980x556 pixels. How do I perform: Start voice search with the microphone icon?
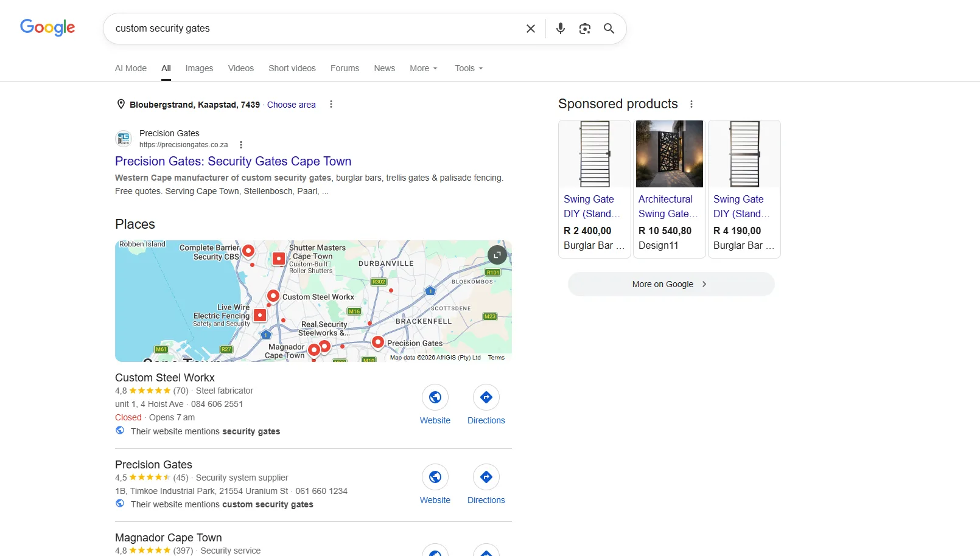tap(561, 29)
